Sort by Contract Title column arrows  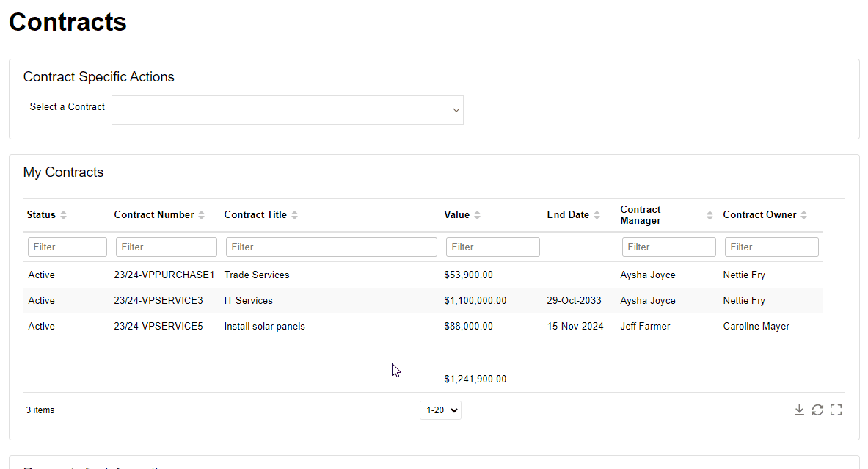click(x=295, y=215)
